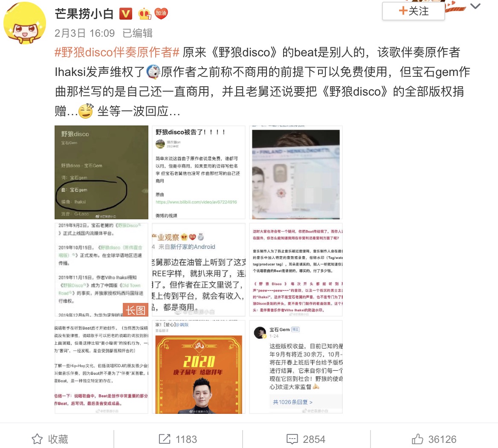Open the 野狼disco song credits thumbnail
Image resolution: width=498 pixels, height=448 pixels.
point(101,172)
